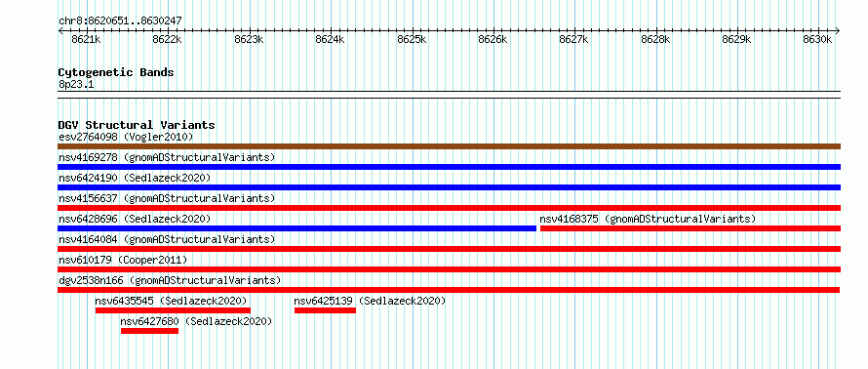The height and width of the screenshot is (369, 868).
Task: Click the Cytogenetic Bands track title
Action: click(x=116, y=72)
